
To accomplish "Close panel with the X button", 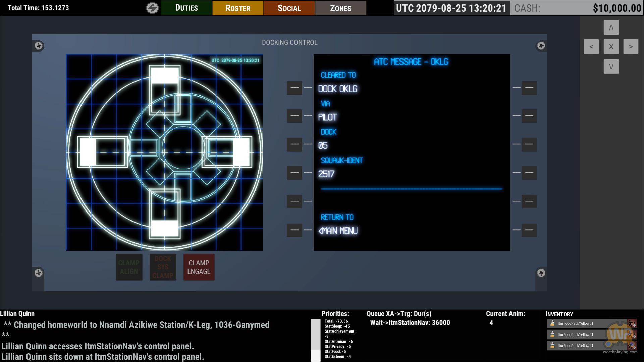I will (x=611, y=47).
